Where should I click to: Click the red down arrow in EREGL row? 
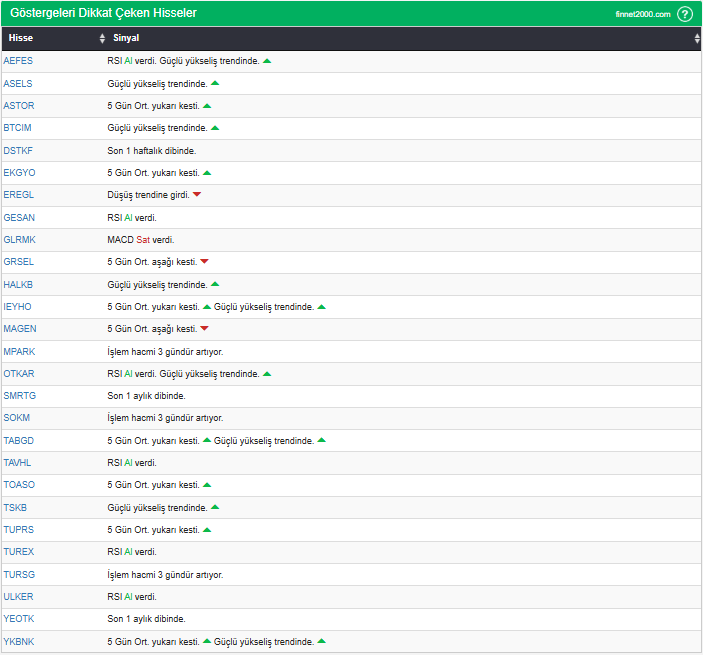point(197,195)
